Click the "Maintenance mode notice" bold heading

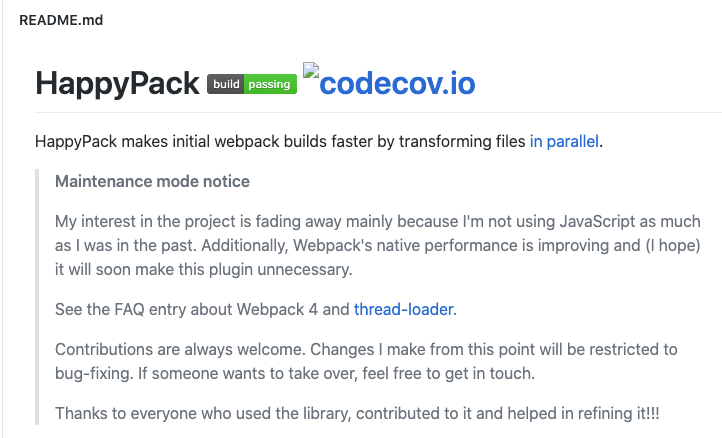tap(152, 181)
